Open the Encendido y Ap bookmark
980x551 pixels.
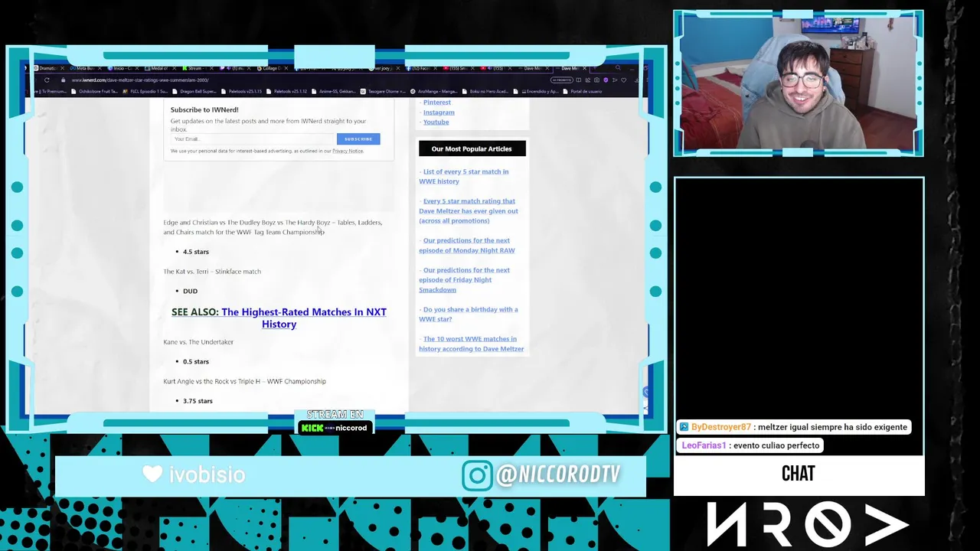point(536,91)
